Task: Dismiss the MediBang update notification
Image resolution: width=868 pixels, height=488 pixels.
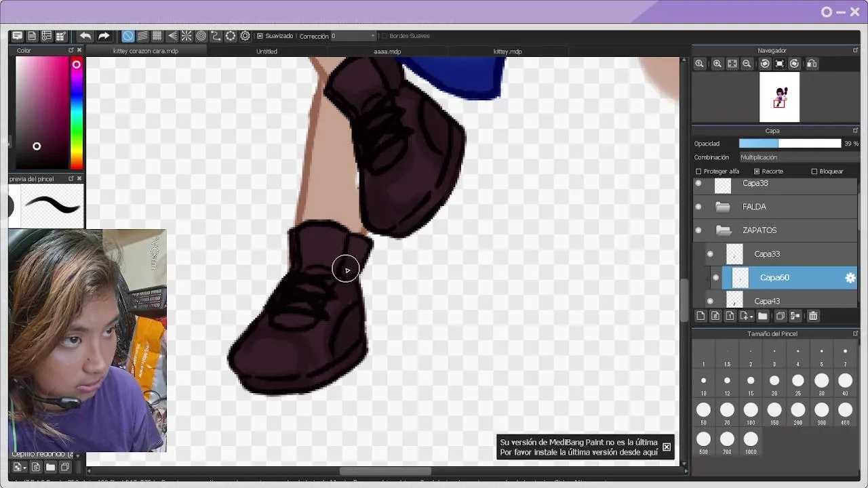Action: click(x=667, y=447)
